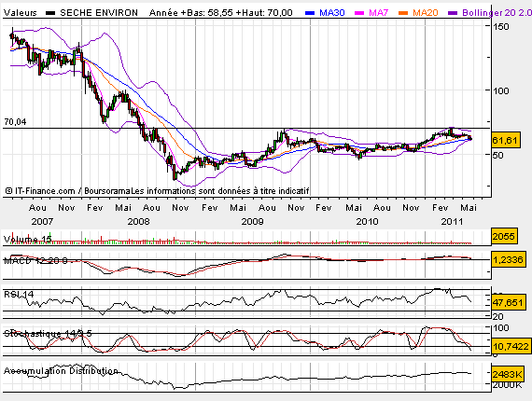The height and width of the screenshot is (401, 532).
Task: Click the 'Aou' month label above 2007
Action: (x=37, y=207)
